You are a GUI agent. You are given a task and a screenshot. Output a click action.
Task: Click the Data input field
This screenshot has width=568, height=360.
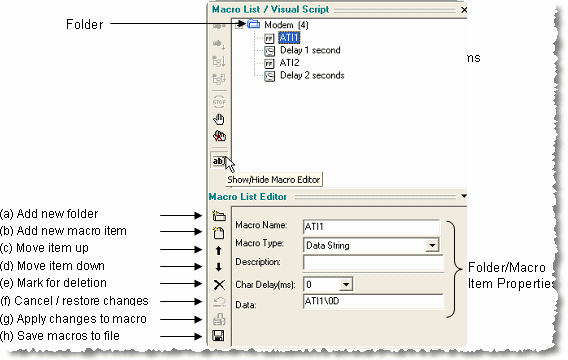(373, 301)
